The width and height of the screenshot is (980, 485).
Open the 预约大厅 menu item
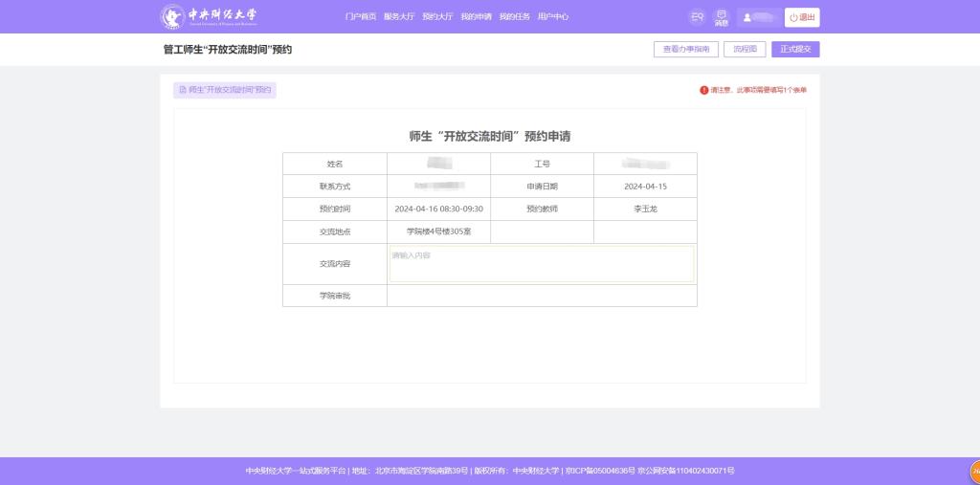437,17
